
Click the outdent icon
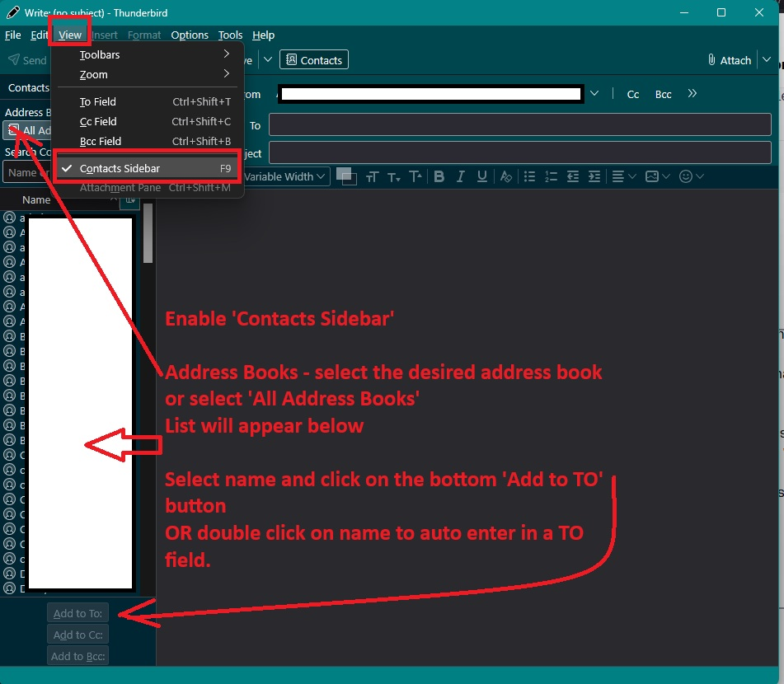pyautogui.click(x=572, y=176)
